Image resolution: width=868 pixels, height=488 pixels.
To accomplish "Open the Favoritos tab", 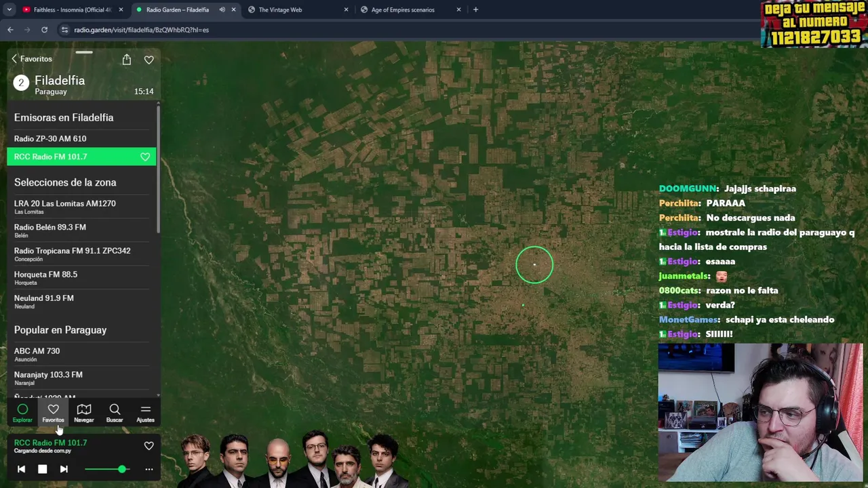I will pos(53,413).
